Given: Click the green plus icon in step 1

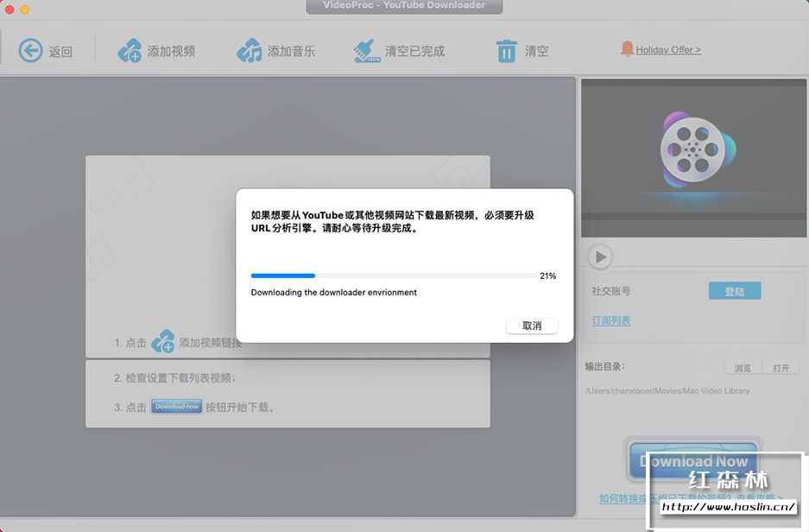Looking at the screenshot, I should click(x=162, y=341).
